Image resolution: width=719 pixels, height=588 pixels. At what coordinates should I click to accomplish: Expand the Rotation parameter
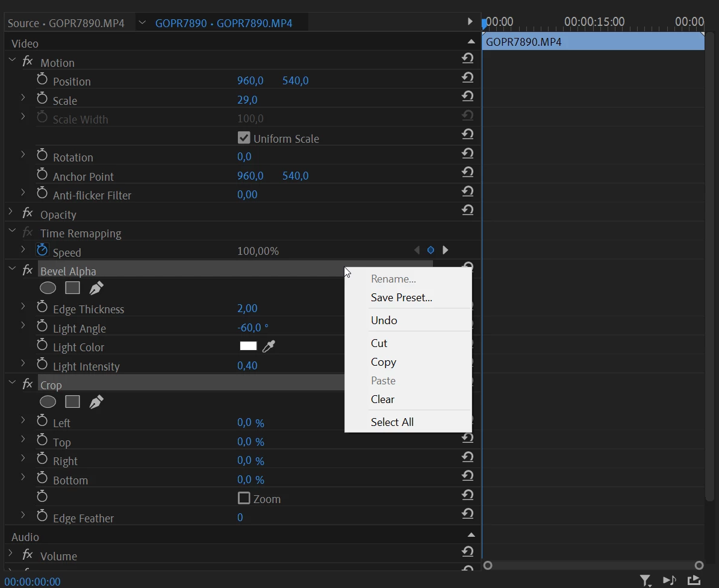pyautogui.click(x=23, y=155)
